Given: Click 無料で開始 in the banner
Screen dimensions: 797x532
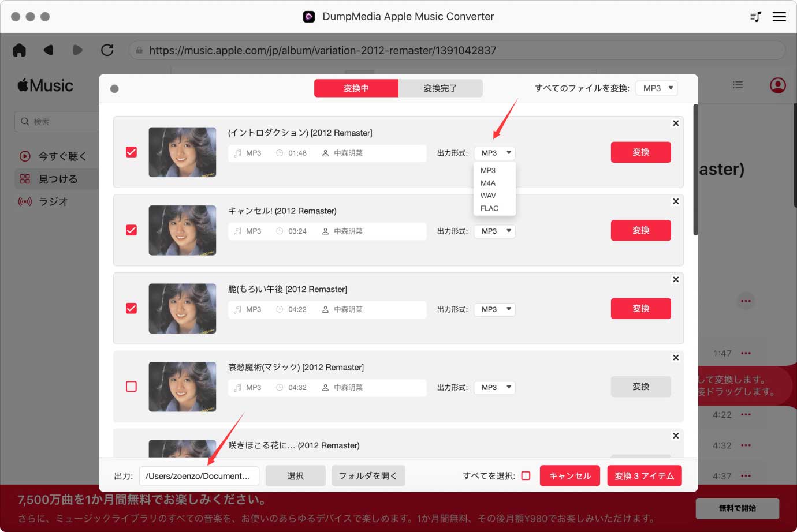Looking at the screenshot, I should click(x=738, y=508).
